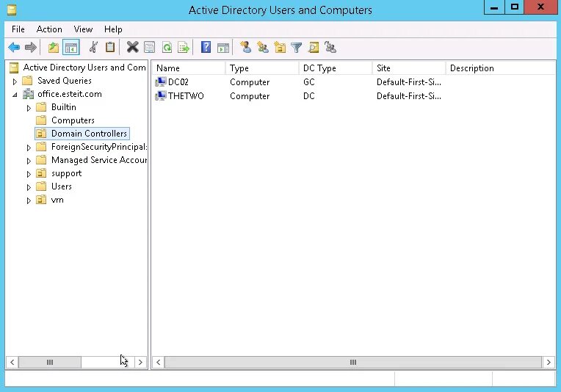
Task: Sort by the Type column header
Action: (x=262, y=68)
